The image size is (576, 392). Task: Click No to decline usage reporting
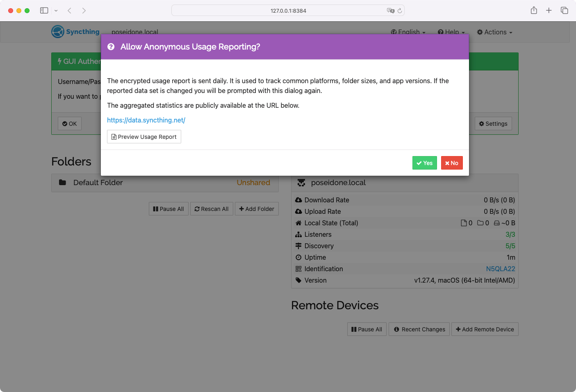[452, 163]
